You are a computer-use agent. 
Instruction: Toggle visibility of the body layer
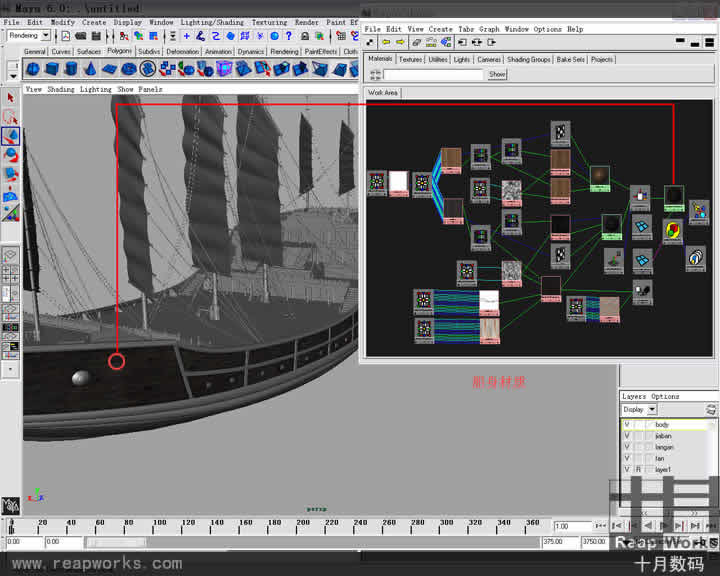point(627,425)
